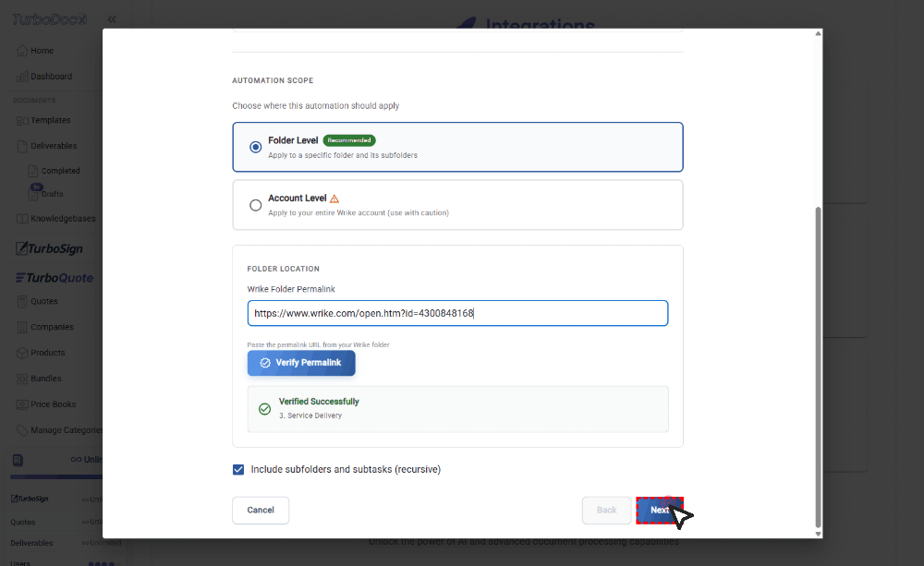Uncheck include subfolders and subtasks recursive
This screenshot has height=566, width=924.
coord(238,470)
